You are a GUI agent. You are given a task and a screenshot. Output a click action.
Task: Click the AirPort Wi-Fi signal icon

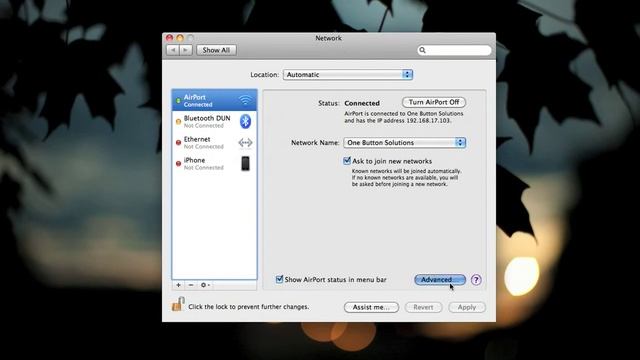pyautogui.click(x=245, y=100)
